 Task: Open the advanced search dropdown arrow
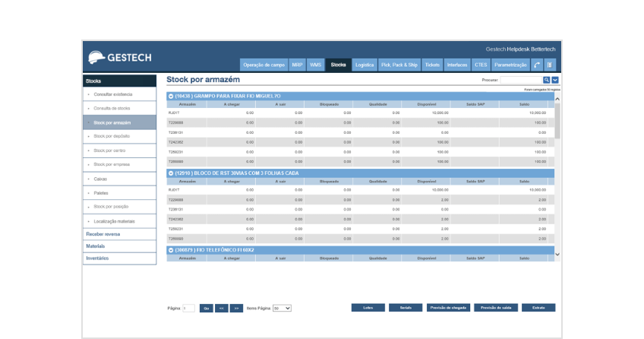click(555, 80)
